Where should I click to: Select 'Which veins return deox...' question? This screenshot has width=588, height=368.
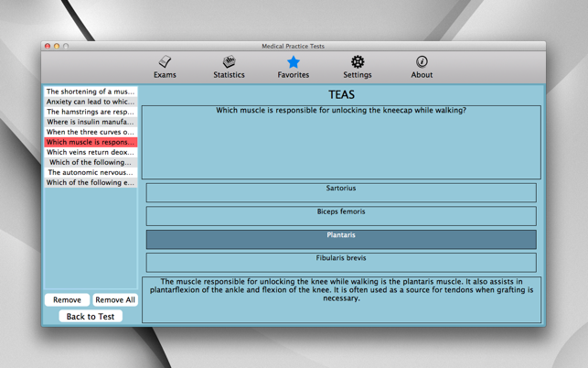(x=91, y=153)
